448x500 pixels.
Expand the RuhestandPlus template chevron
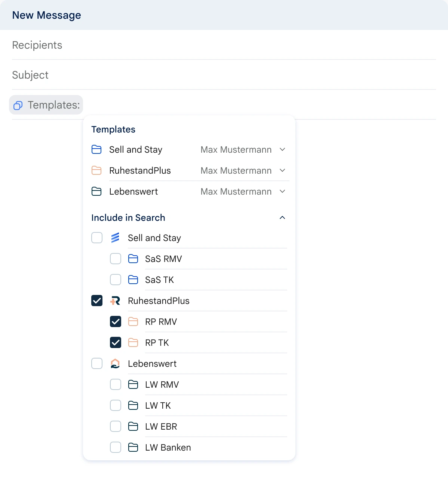click(x=282, y=171)
